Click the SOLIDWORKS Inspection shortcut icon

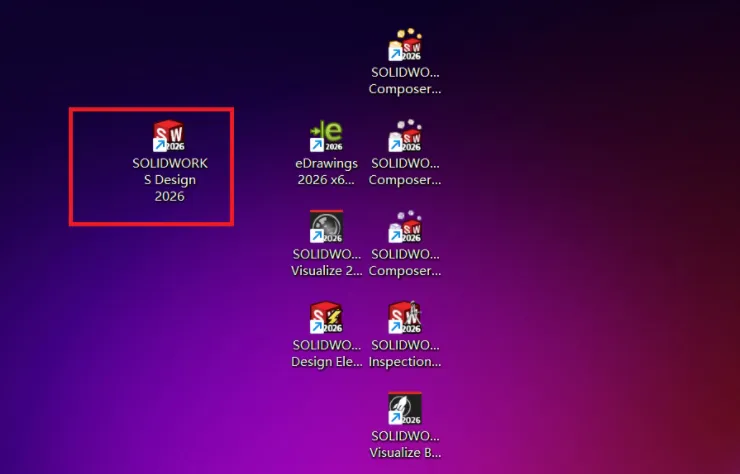click(404, 318)
